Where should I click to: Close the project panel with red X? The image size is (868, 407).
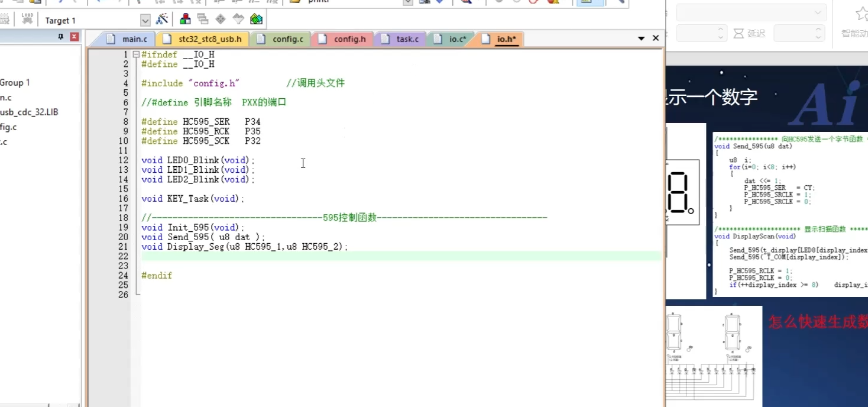click(x=74, y=37)
